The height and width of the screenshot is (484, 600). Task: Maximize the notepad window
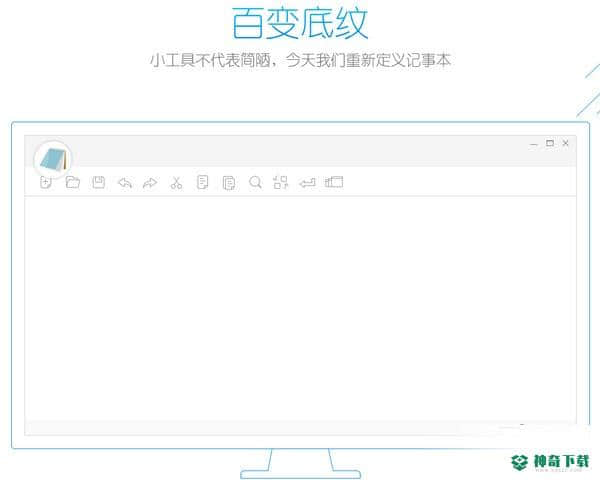[x=550, y=143]
